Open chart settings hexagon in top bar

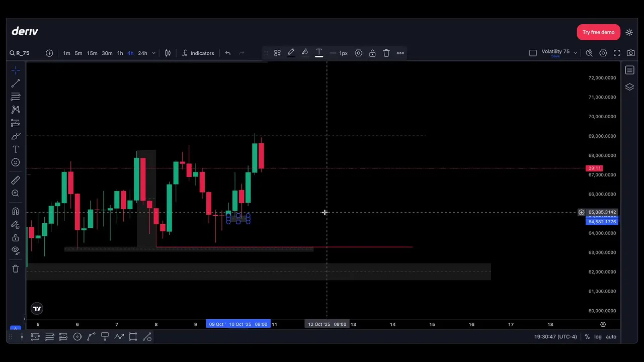point(603,53)
